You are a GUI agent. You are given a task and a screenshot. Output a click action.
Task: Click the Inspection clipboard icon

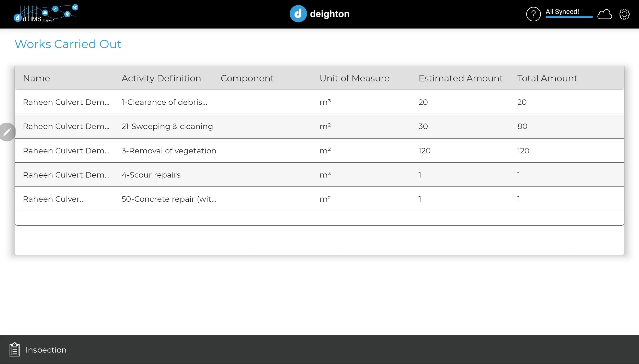[15, 349]
